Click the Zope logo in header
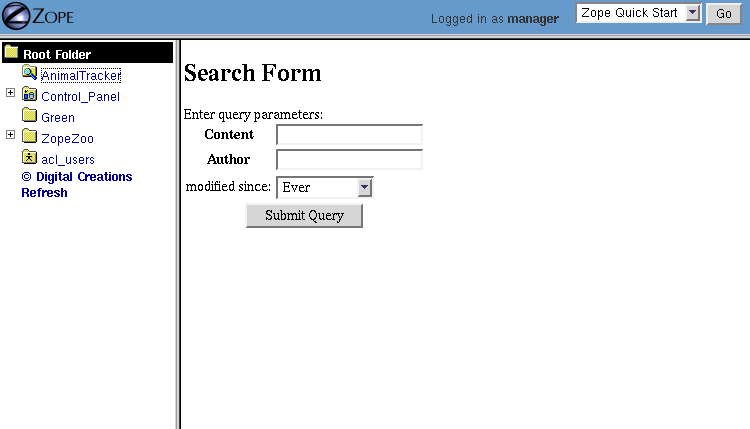 coord(38,17)
